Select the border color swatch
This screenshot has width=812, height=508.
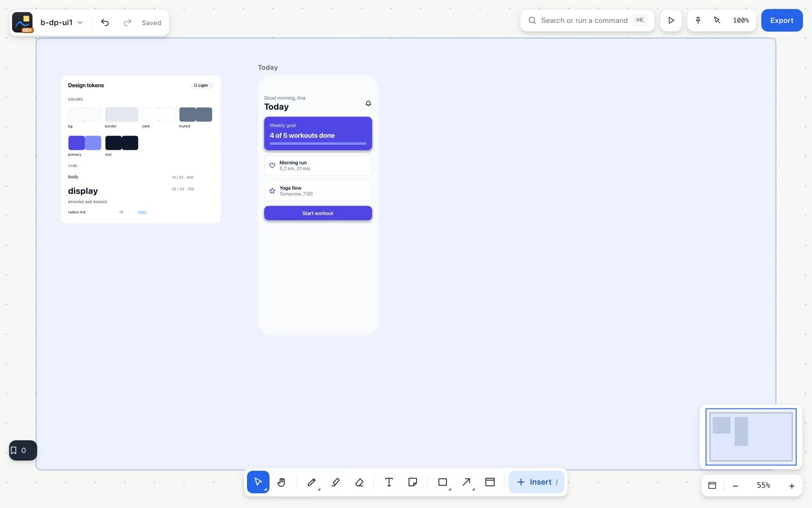(x=122, y=115)
